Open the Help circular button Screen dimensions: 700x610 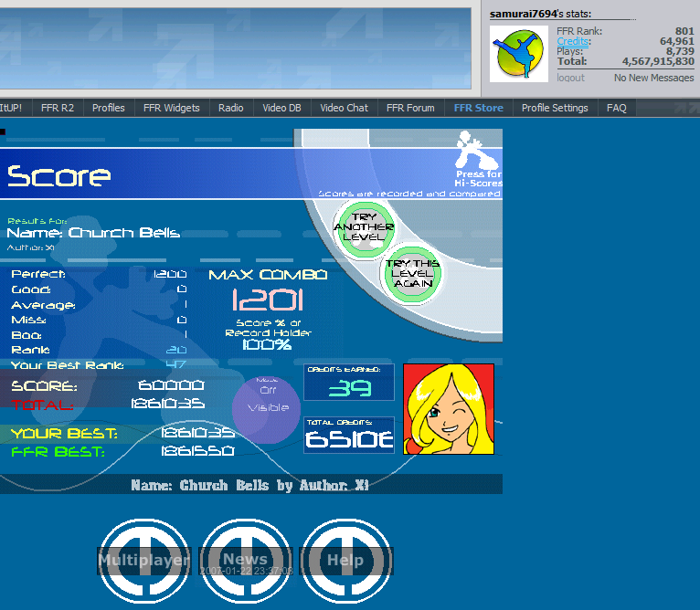(x=345, y=560)
